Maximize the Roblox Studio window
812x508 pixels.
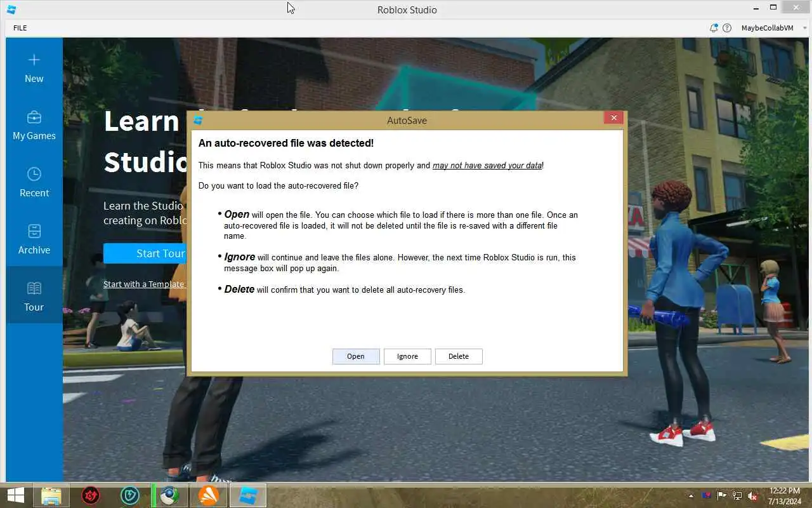coord(773,7)
